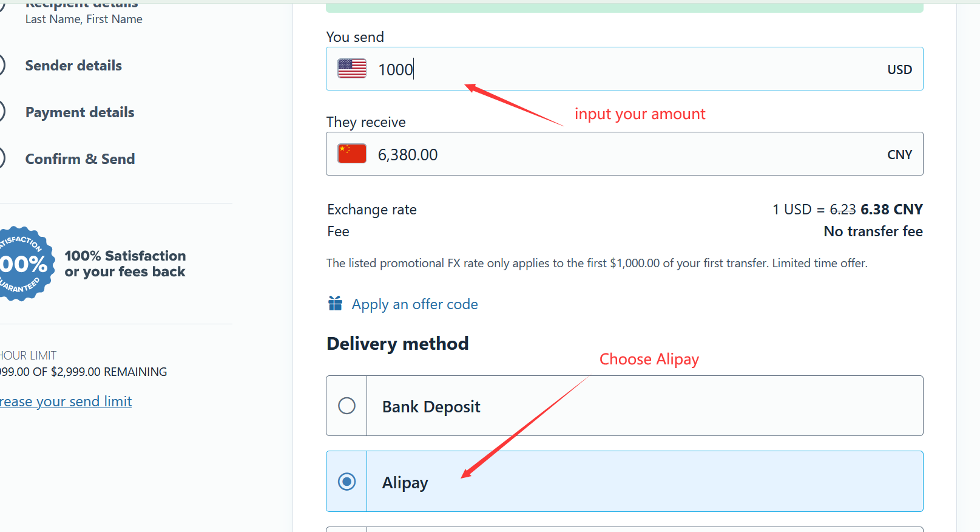Select the Bank Deposit radio button
Image resolution: width=980 pixels, height=532 pixels.
[x=346, y=406]
